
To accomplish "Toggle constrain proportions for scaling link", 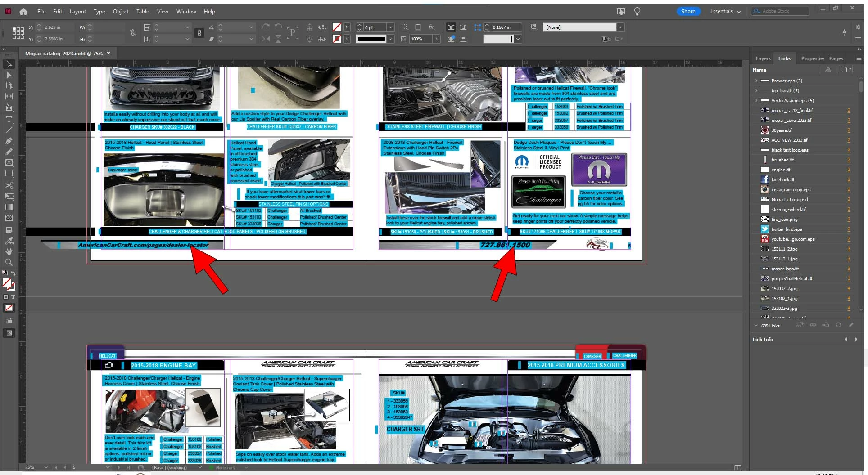I will click(x=199, y=33).
